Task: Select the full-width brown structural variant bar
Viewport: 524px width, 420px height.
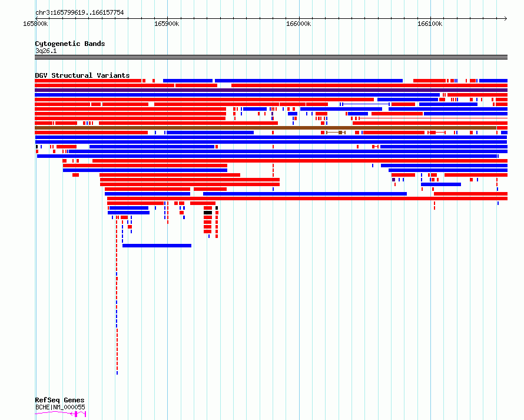Action: 266,128
